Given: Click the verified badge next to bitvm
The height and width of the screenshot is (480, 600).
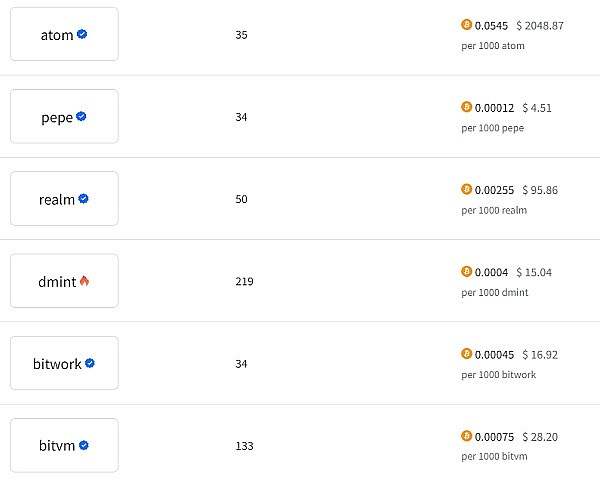Looking at the screenshot, I should click(84, 445).
